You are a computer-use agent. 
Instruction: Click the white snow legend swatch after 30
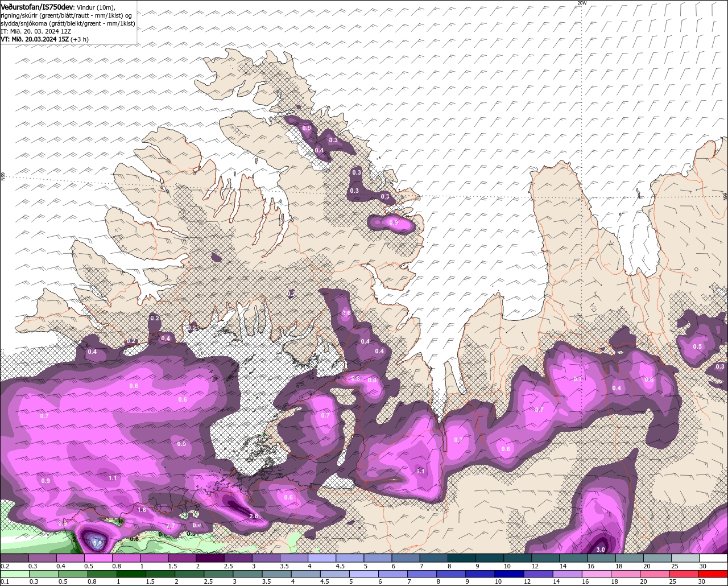pos(713,558)
